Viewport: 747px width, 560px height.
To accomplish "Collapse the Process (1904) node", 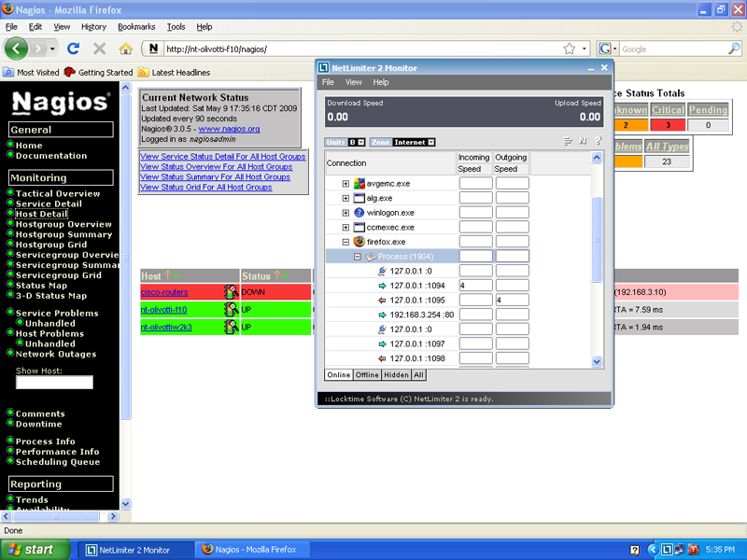I will coord(358,257).
